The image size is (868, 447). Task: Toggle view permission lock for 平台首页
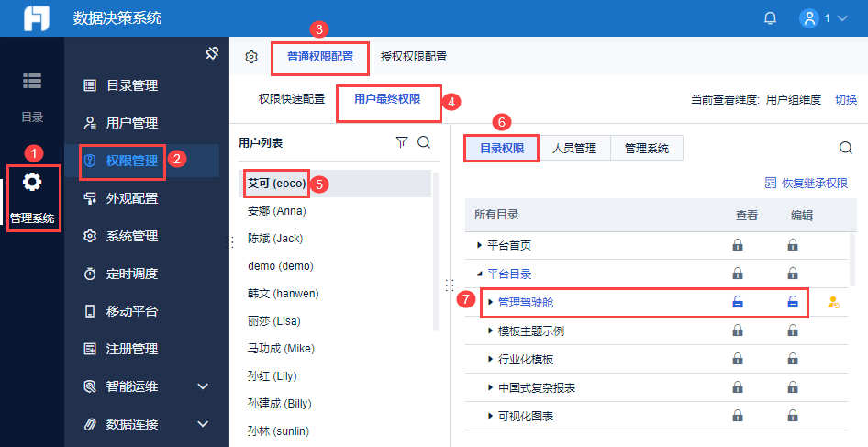coord(737,245)
